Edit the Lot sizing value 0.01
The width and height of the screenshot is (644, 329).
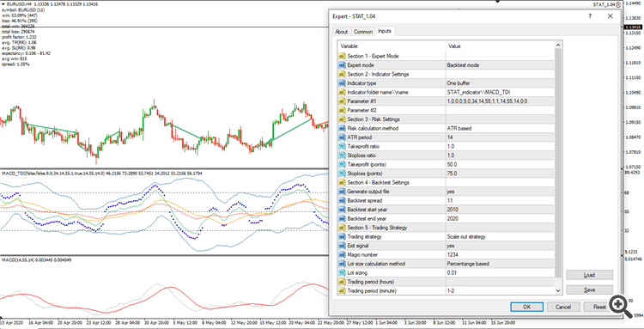tap(500, 272)
